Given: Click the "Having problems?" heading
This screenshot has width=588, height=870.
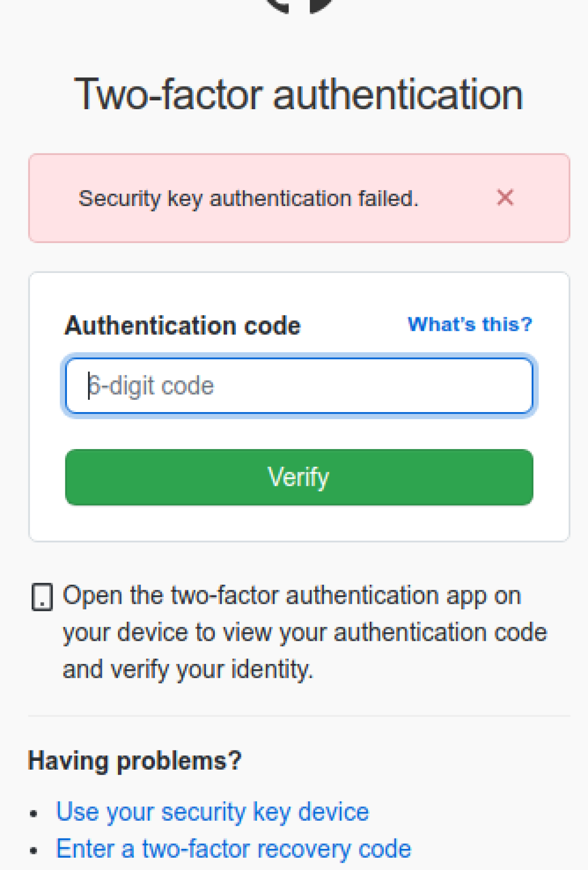Looking at the screenshot, I should coord(135,761).
